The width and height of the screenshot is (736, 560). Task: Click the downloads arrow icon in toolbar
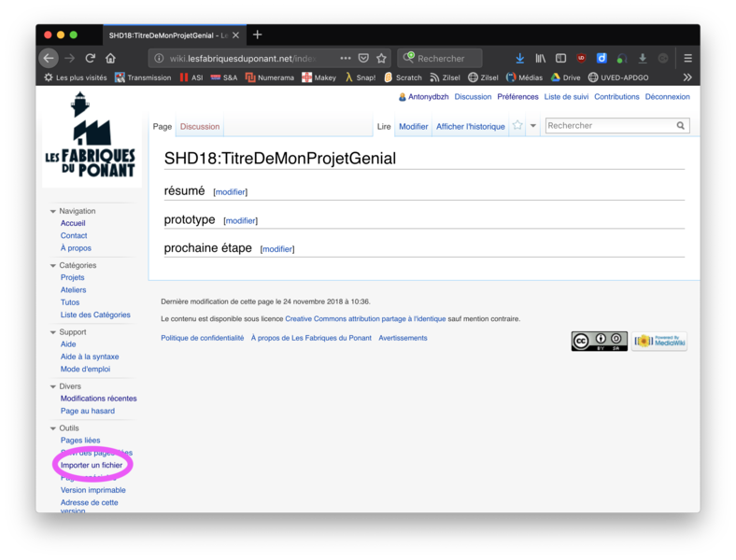click(x=520, y=58)
